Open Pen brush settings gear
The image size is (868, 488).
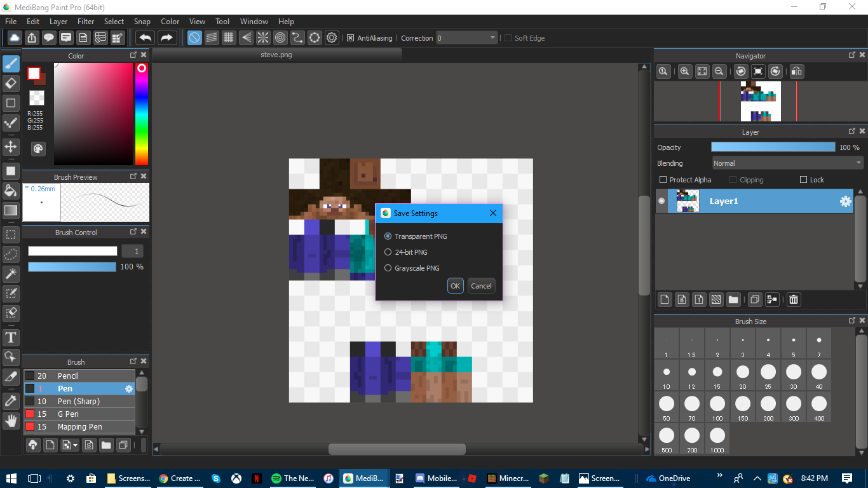click(x=129, y=389)
